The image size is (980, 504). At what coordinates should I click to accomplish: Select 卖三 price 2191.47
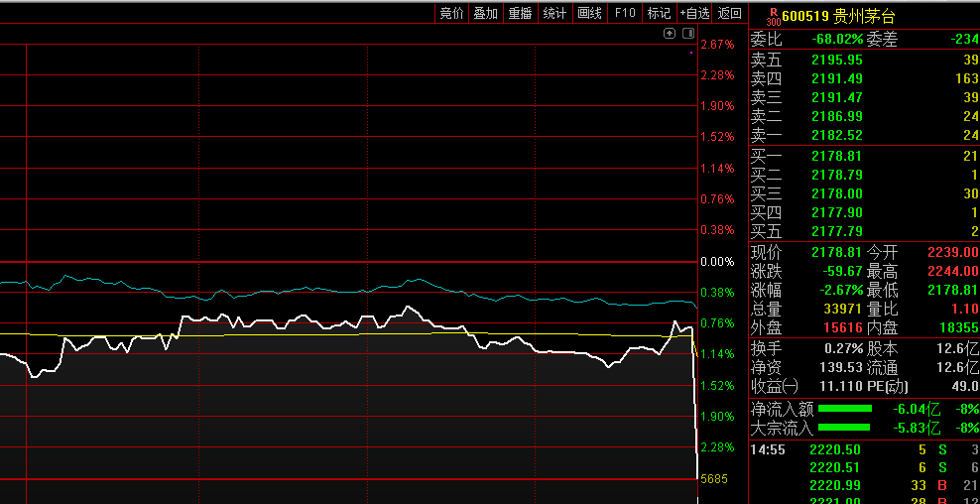pos(837,97)
